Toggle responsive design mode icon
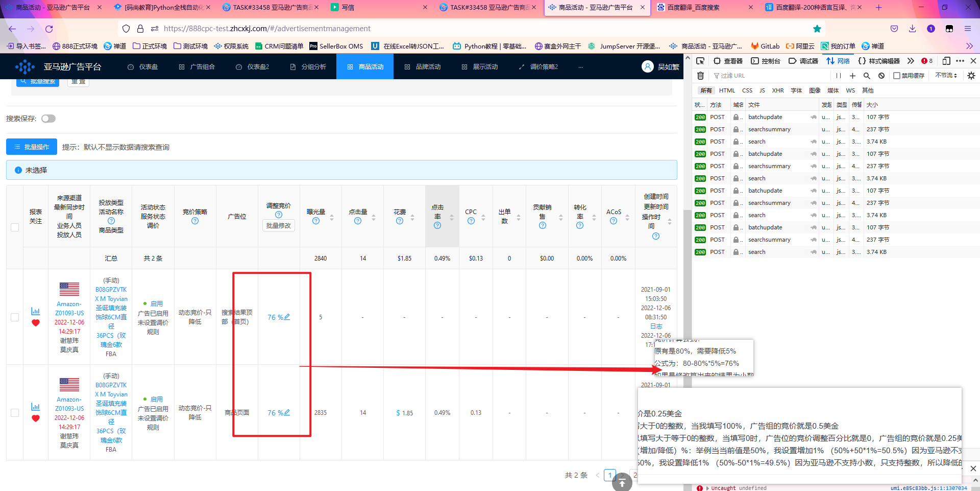This screenshot has width=980, height=491. tap(946, 61)
